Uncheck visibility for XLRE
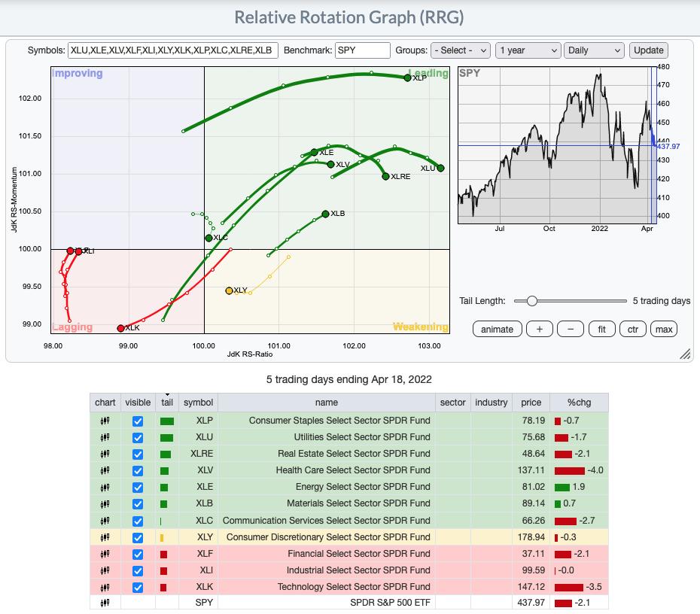The width and height of the screenshot is (700, 614). pos(138,454)
